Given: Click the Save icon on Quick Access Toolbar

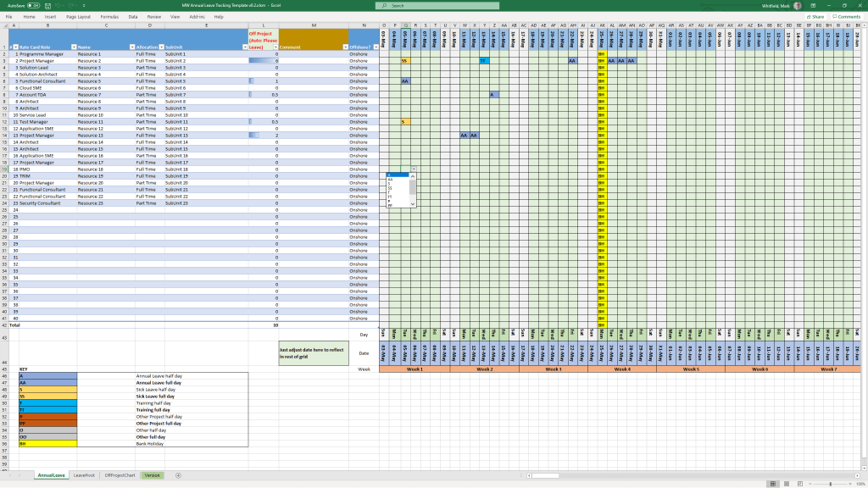Looking at the screenshot, I should click(48, 6).
